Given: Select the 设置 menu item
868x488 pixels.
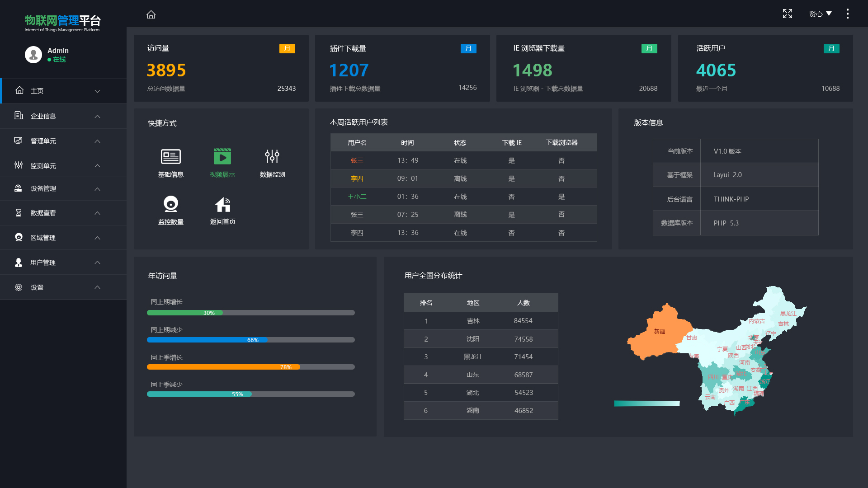Looking at the screenshot, I should (63, 287).
